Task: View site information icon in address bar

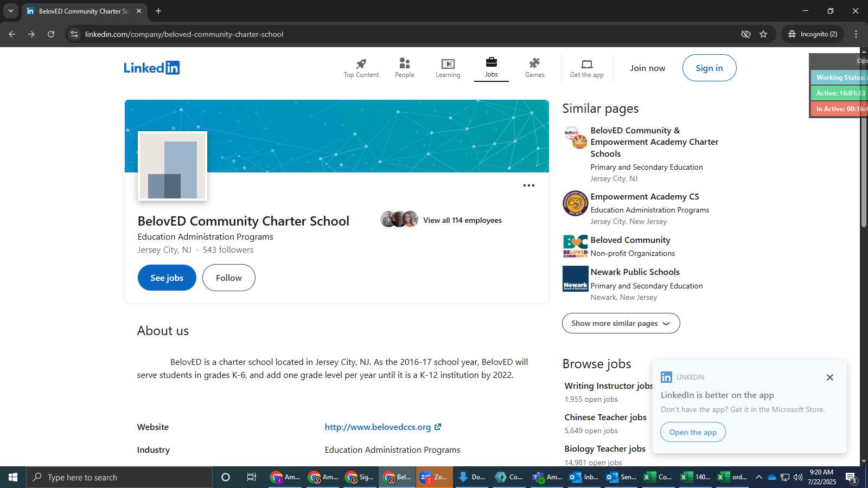Action: [x=74, y=34]
